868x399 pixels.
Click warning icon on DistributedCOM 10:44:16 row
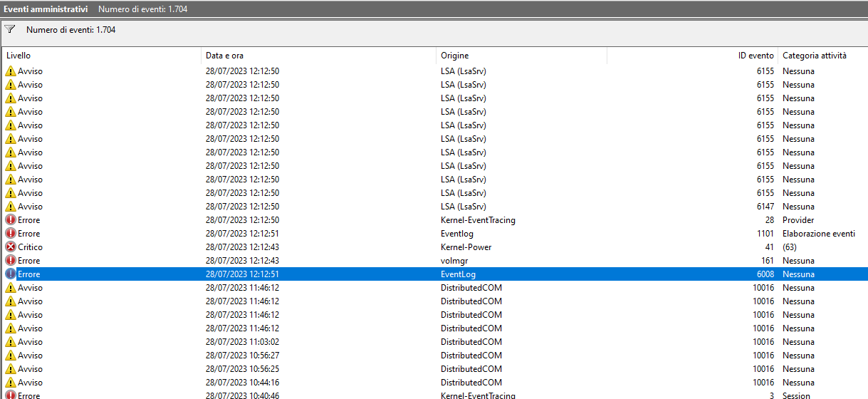[x=11, y=383]
